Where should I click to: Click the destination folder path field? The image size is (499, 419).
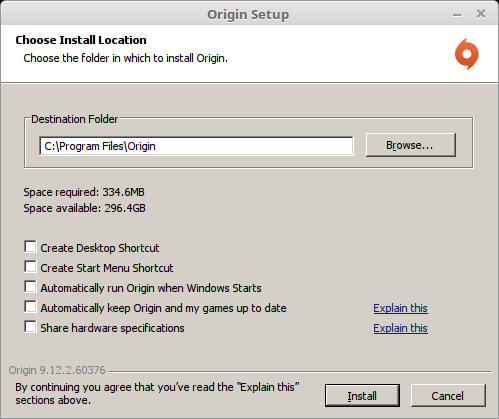point(196,146)
